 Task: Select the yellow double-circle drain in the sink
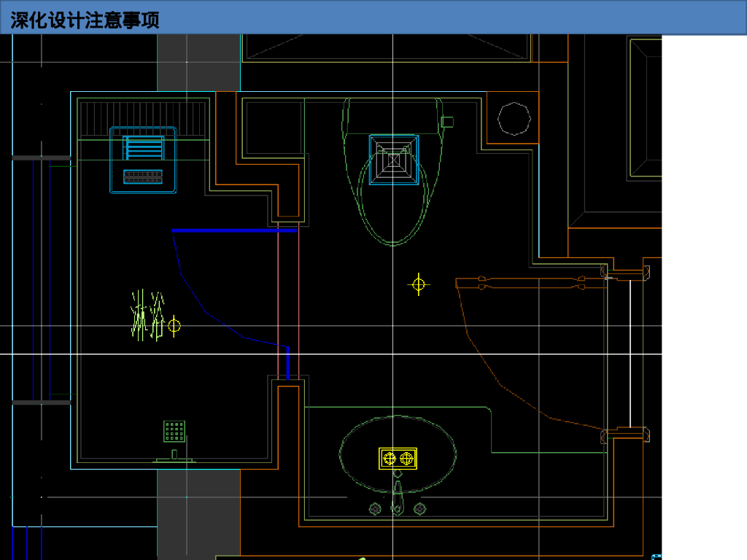coord(398,458)
